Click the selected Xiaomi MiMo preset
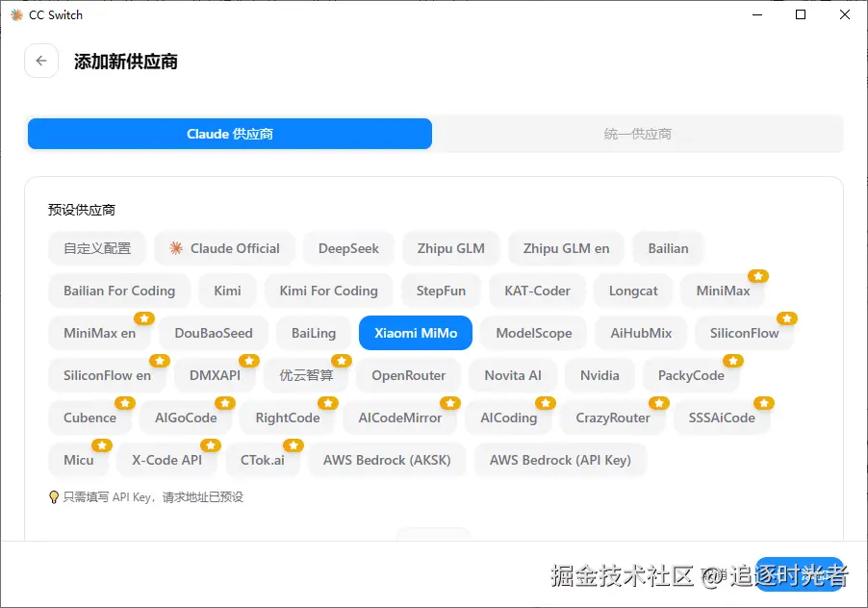This screenshot has width=868, height=608. pyautogui.click(x=416, y=333)
